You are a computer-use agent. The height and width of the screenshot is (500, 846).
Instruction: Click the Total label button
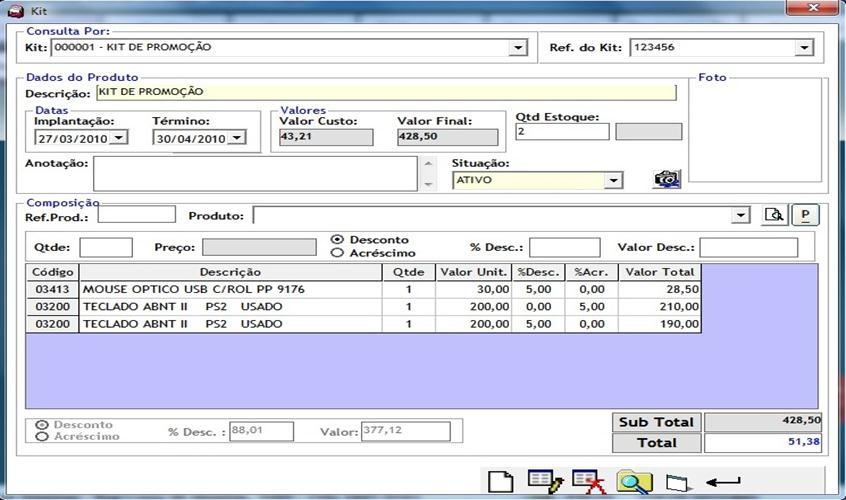point(657,443)
